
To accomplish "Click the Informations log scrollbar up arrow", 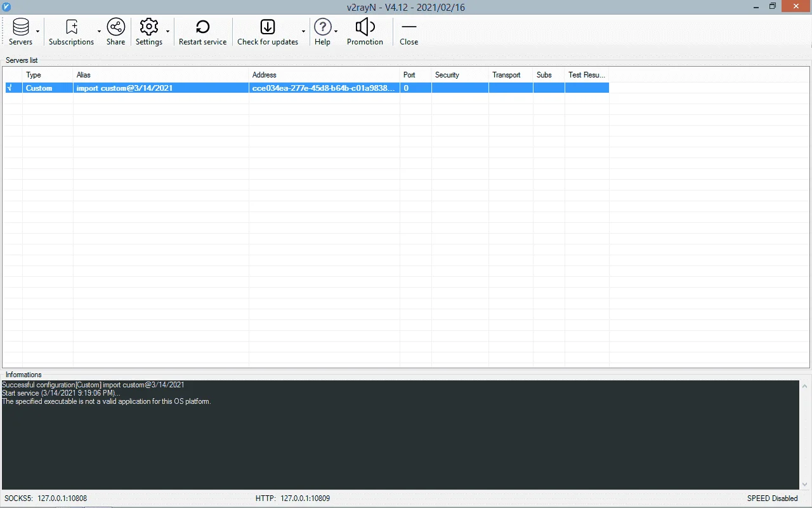I will pyautogui.click(x=805, y=386).
